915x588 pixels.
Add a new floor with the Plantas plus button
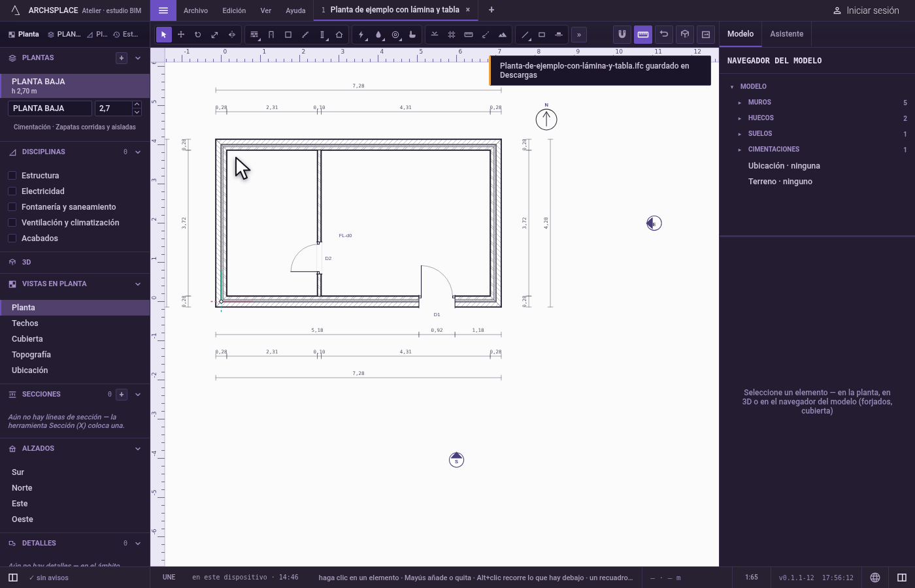coord(122,58)
